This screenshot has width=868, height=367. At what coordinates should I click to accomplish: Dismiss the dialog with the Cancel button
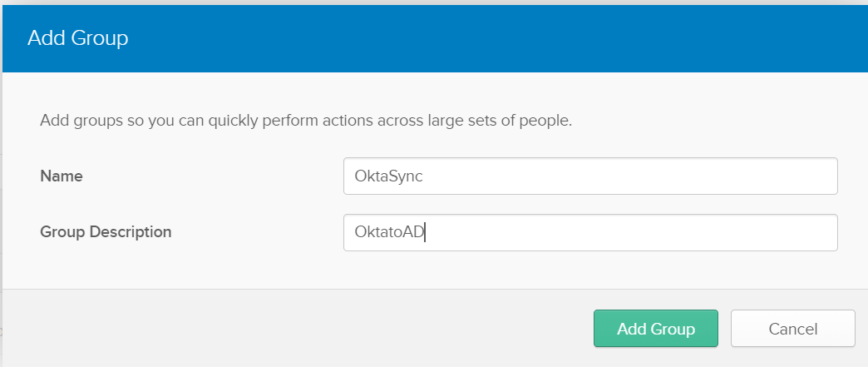(792, 329)
